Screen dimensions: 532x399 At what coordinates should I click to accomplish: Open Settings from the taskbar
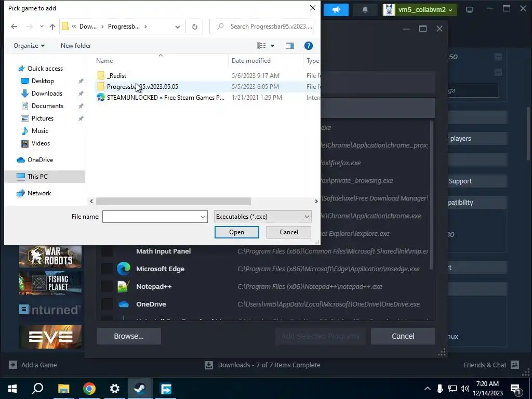pos(115,389)
